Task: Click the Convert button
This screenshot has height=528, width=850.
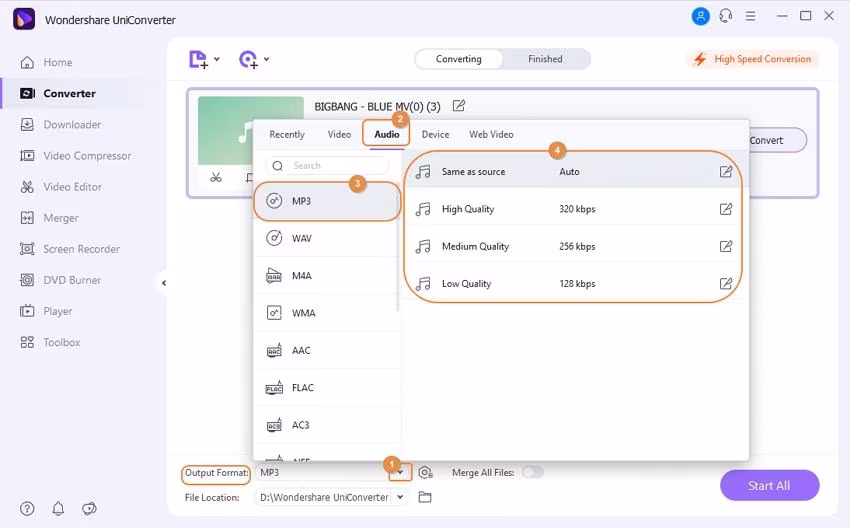Action: click(776, 140)
